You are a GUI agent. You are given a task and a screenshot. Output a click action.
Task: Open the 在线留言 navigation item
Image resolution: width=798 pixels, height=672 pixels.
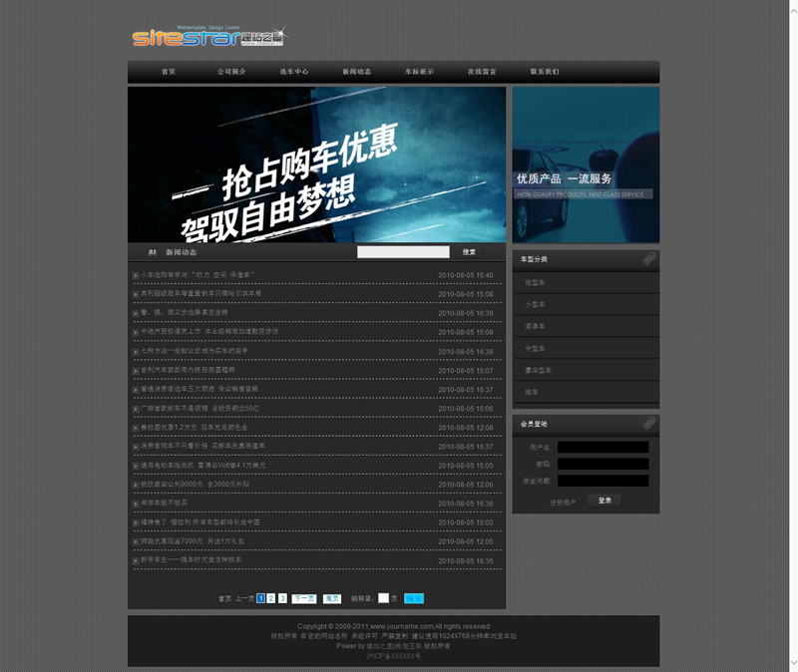[482, 72]
